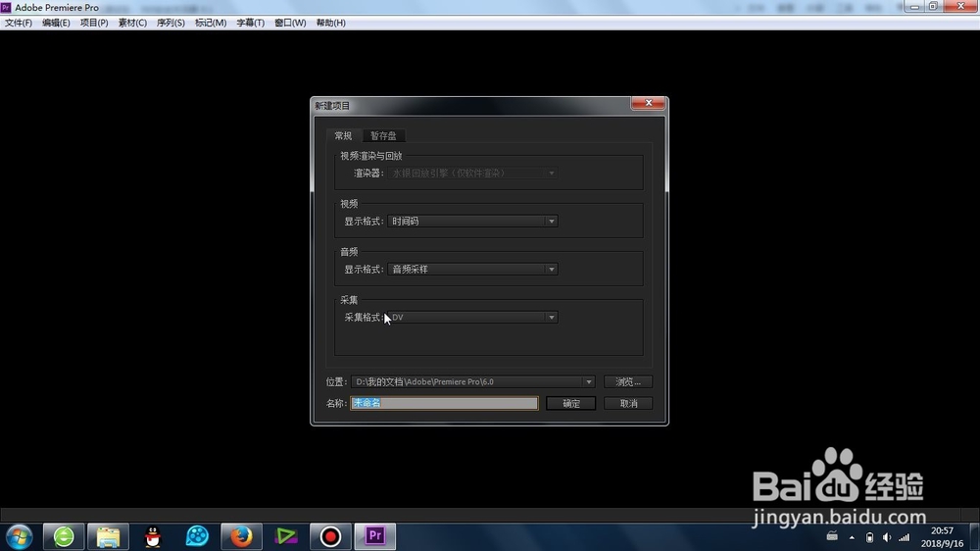Open the 帮助(H) menu
Viewport: 980px width, 551px height.
tap(330, 23)
